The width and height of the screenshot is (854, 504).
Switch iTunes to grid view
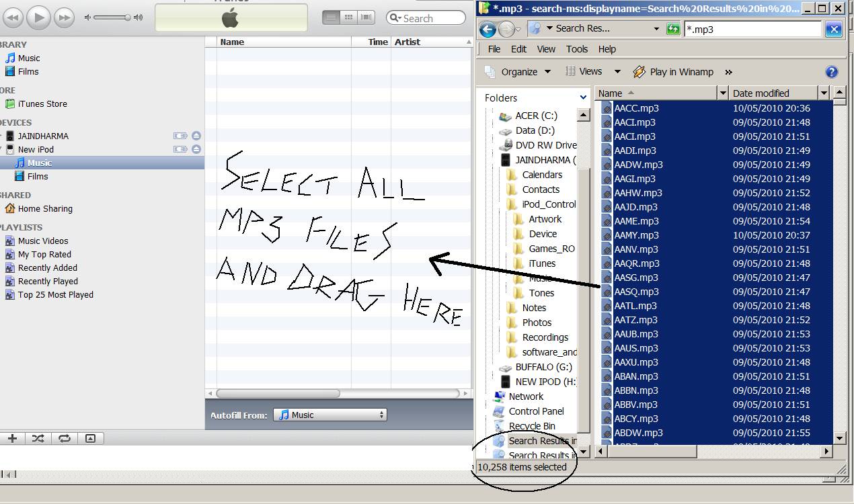point(348,17)
